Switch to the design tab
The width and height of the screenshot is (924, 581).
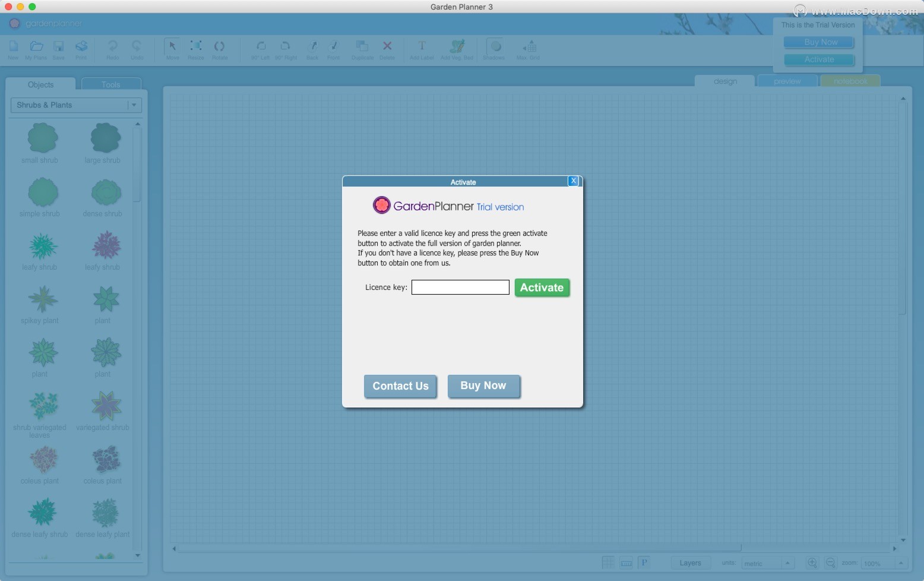pyautogui.click(x=725, y=81)
